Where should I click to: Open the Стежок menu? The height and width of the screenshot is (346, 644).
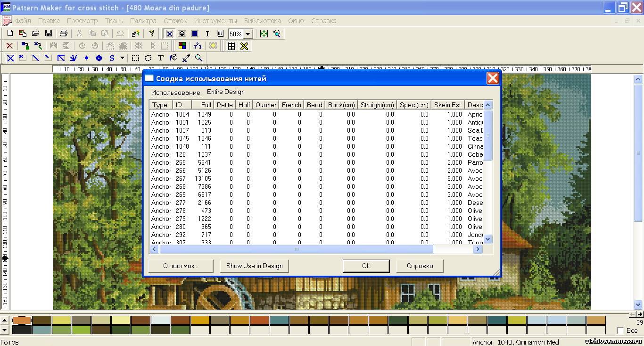pyautogui.click(x=175, y=21)
